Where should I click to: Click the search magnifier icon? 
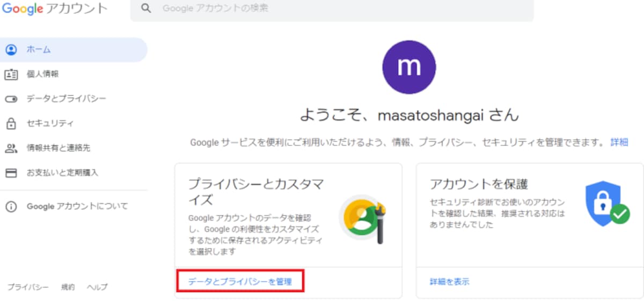click(145, 9)
